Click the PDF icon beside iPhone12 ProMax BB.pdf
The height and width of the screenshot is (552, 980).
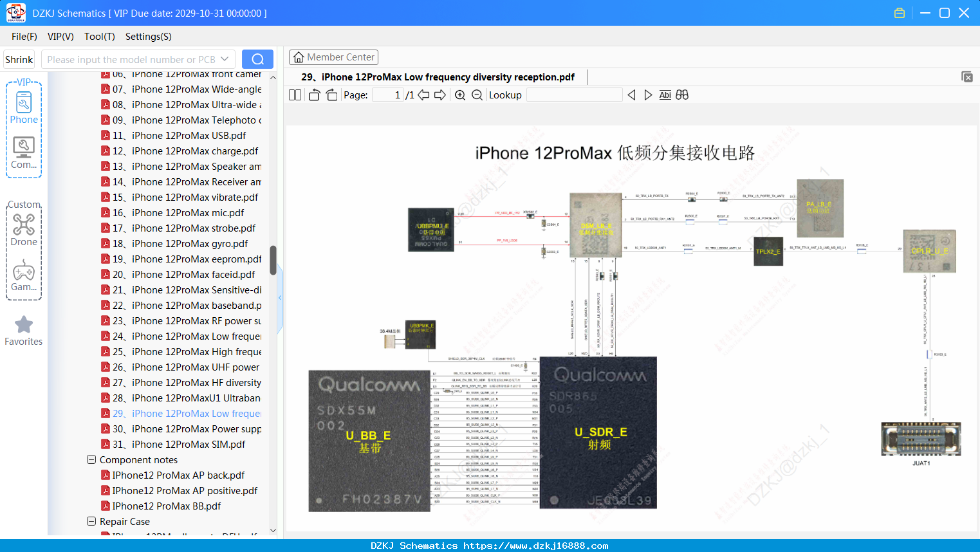106,506
